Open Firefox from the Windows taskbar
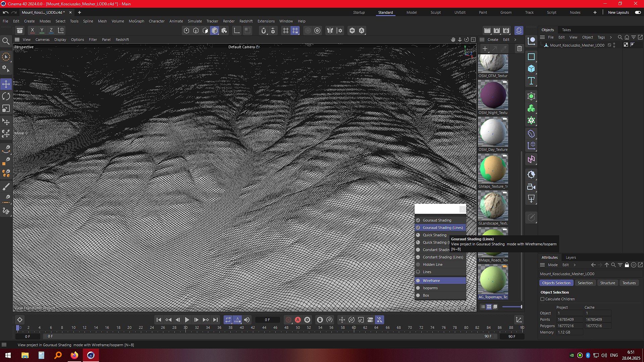The height and width of the screenshot is (362, 644). tap(74, 355)
